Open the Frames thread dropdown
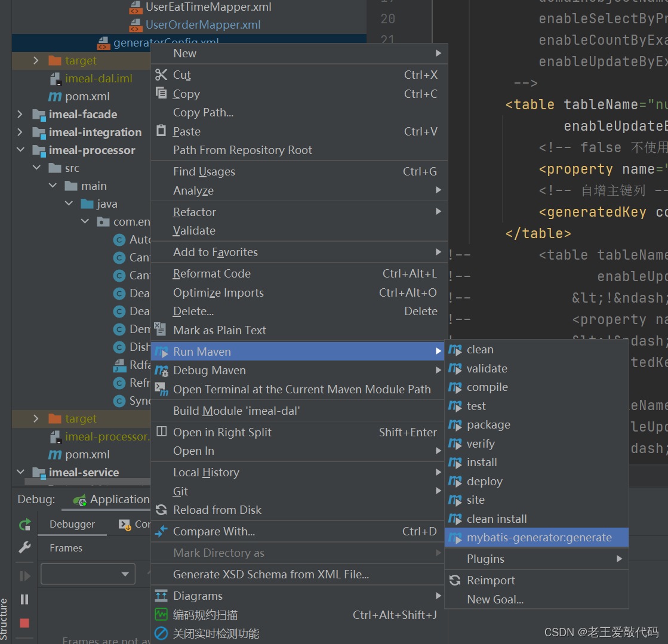668x644 pixels. tap(88, 574)
